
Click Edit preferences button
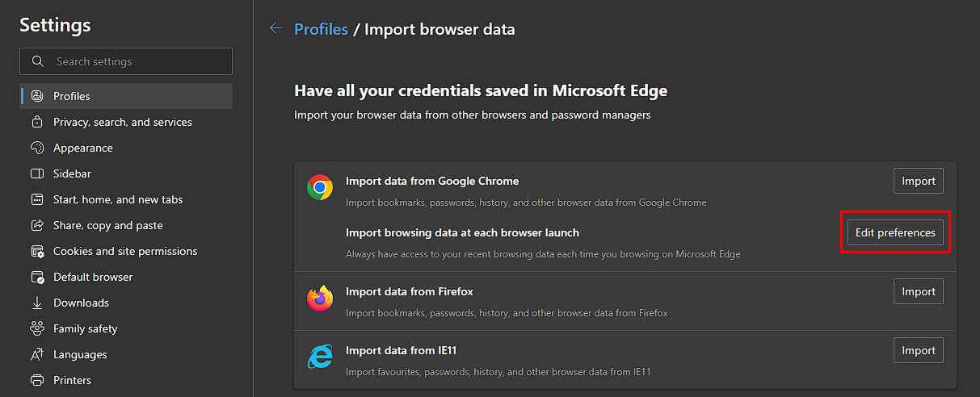point(895,232)
